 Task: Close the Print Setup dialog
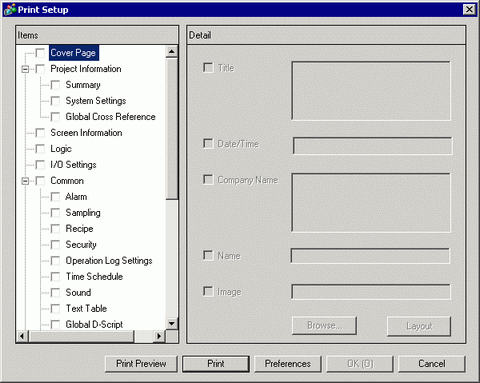(x=469, y=9)
